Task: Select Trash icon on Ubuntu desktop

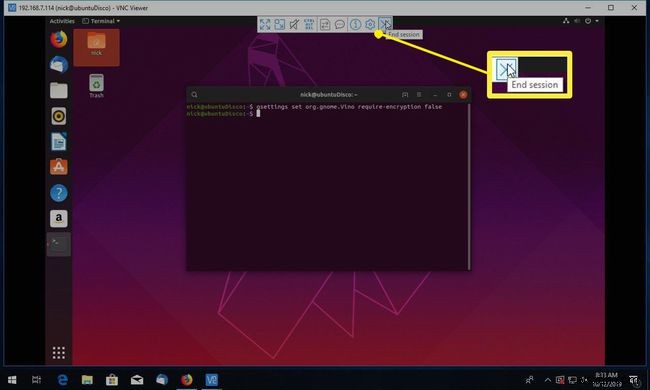Action: [x=96, y=86]
